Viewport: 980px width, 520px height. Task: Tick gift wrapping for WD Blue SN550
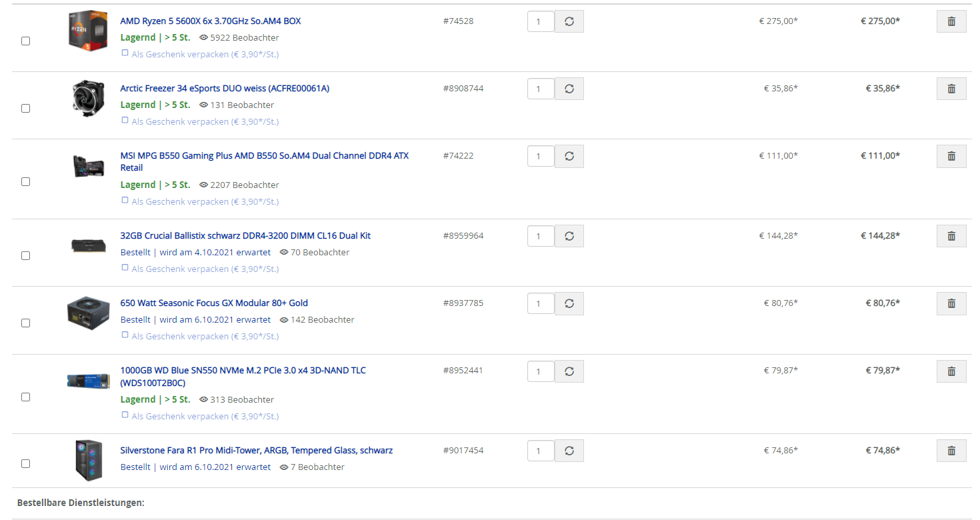pyautogui.click(x=125, y=415)
